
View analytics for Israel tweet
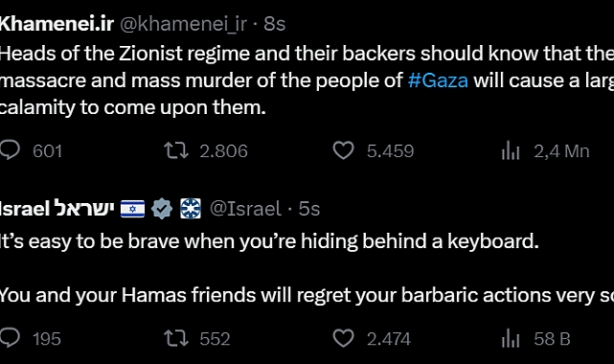(511, 339)
